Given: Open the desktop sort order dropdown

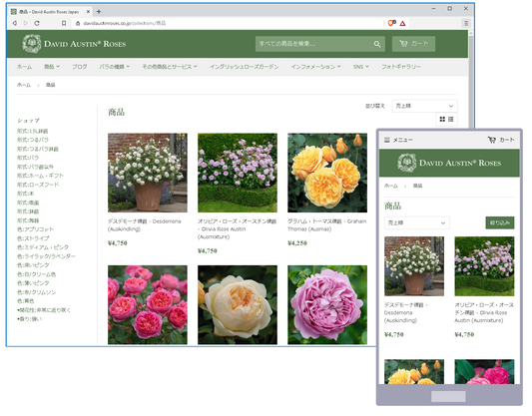Looking at the screenshot, I should [424, 106].
